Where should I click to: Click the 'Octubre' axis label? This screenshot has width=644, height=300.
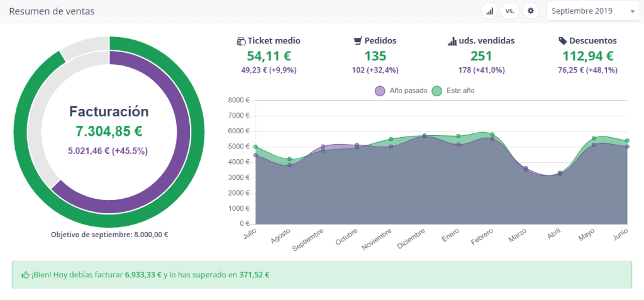[x=346, y=237]
